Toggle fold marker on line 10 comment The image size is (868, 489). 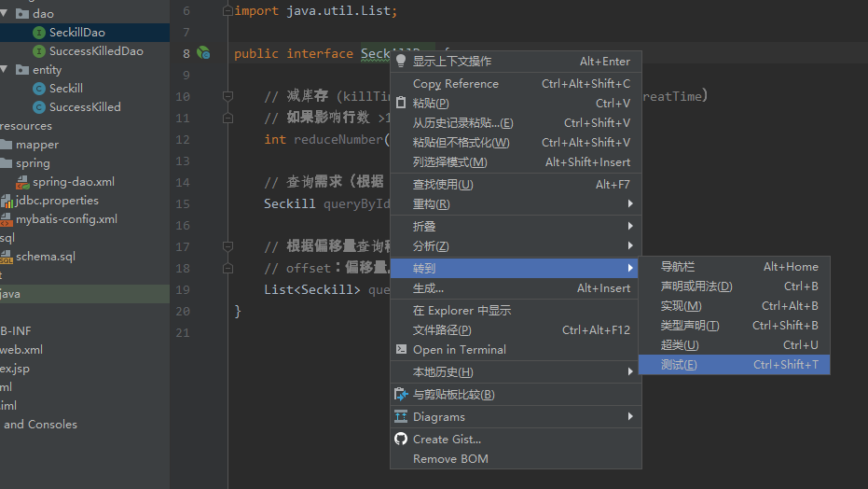point(227,96)
